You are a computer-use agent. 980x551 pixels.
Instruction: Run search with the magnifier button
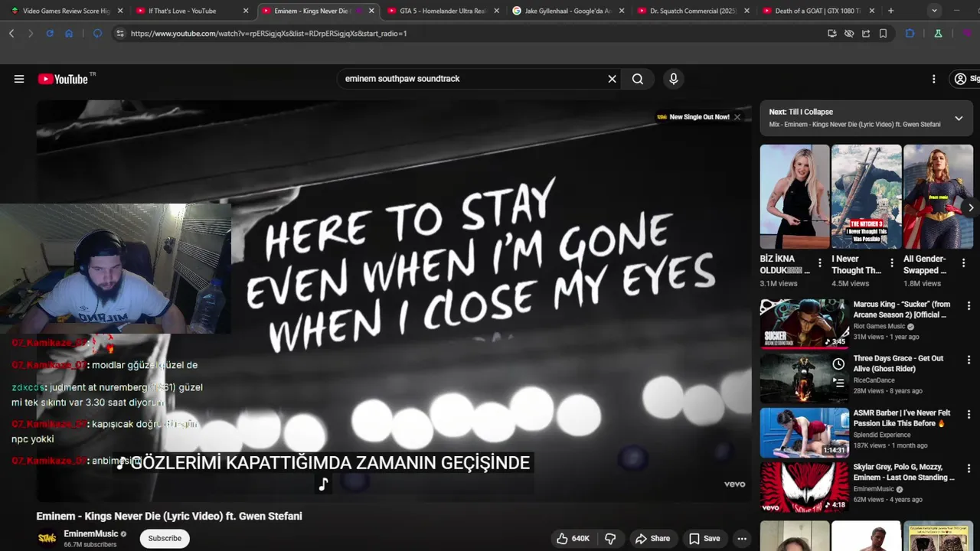638,79
